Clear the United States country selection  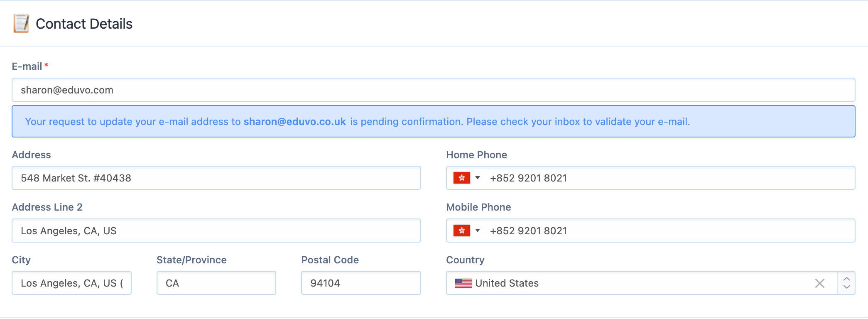(820, 283)
